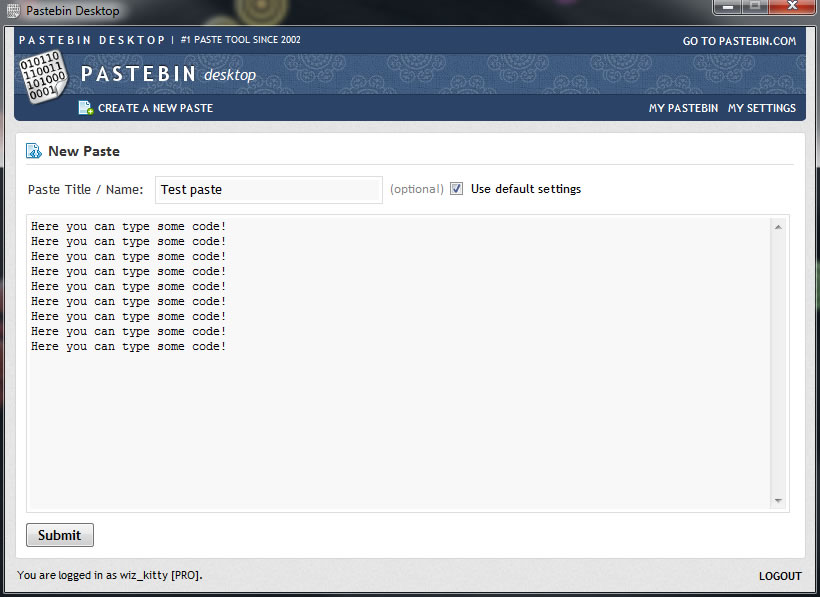
Task: Open My Pastebin page
Action: click(x=683, y=108)
